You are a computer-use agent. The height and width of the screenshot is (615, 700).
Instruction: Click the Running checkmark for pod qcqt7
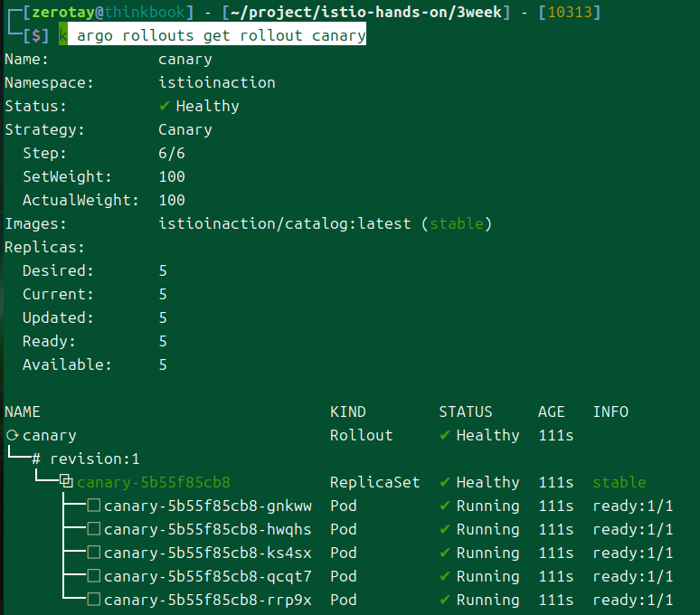click(445, 576)
